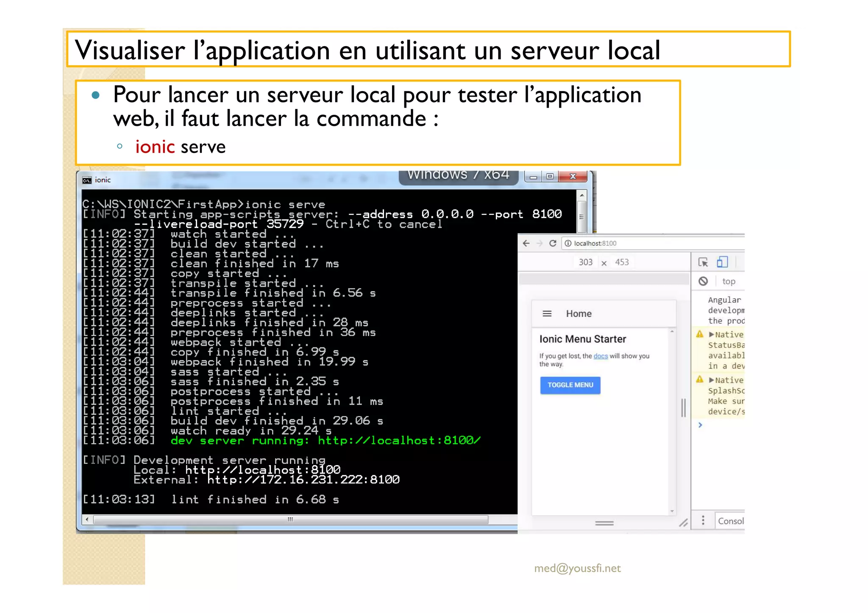Expand the Native StatusBar warning
This screenshot has width=868, height=613.
coord(712,334)
